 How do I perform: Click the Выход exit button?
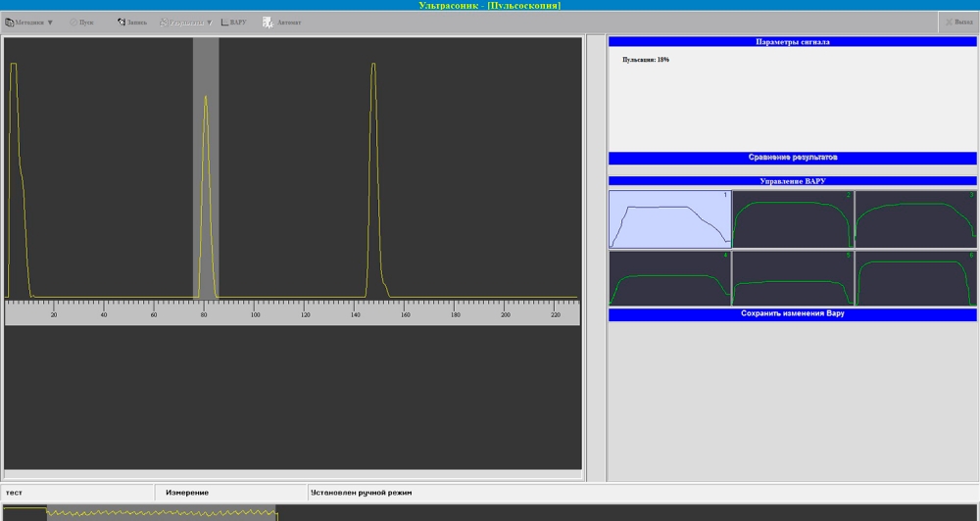pos(958,22)
